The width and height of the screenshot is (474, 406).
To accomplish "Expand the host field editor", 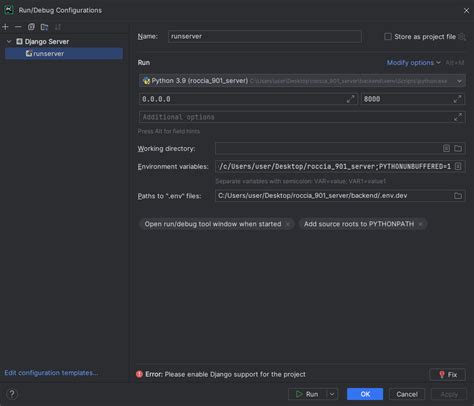I will (350, 99).
